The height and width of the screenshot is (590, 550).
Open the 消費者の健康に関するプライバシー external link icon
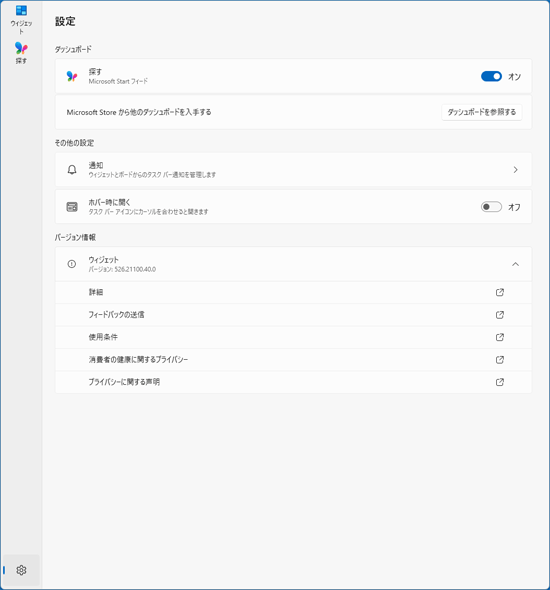[x=500, y=360]
